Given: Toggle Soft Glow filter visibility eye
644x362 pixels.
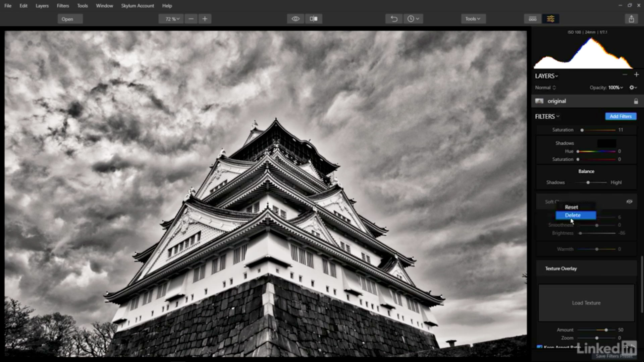Looking at the screenshot, I should (630, 201).
